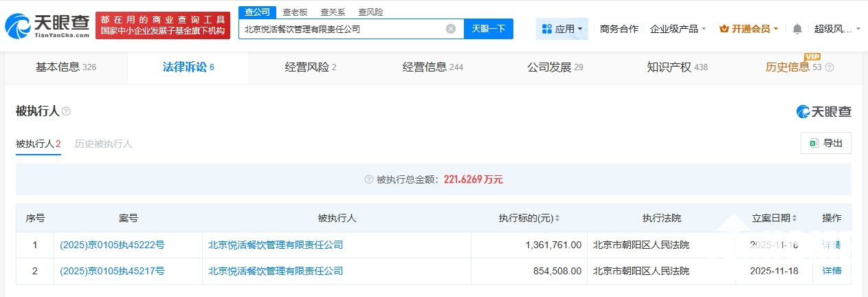Viewport: 868px width, 297px height.
Task: Open the notification bell icon
Action: click(x=797, y=29)
